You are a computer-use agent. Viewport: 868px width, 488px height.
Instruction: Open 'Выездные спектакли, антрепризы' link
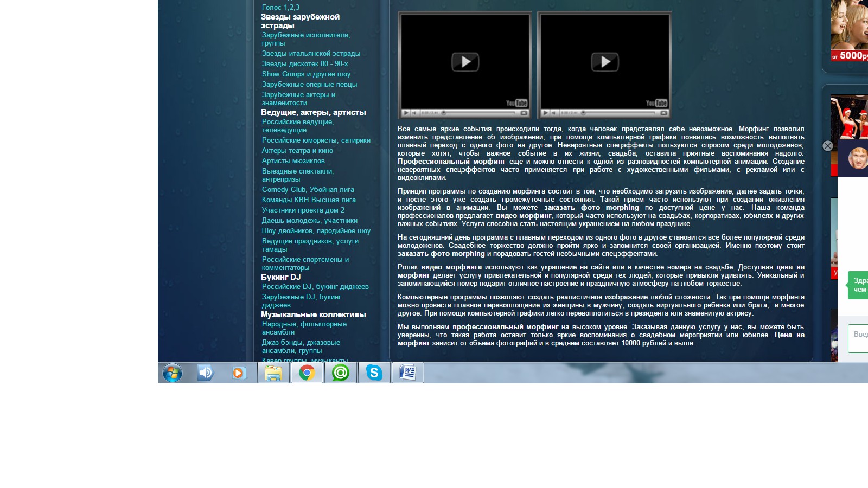pyautogui.click(x=298, y=175)
